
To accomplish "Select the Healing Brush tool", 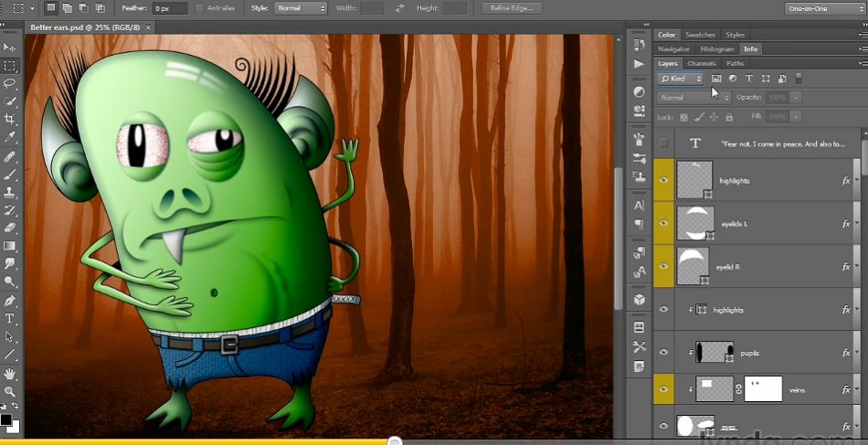I will pos(9,157).
